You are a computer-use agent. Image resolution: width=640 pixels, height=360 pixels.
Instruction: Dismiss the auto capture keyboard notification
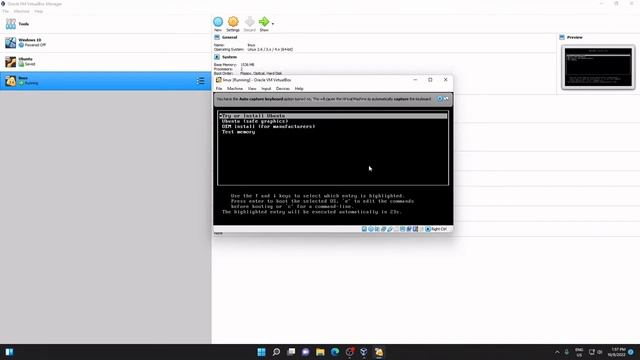tap(446, 99)
